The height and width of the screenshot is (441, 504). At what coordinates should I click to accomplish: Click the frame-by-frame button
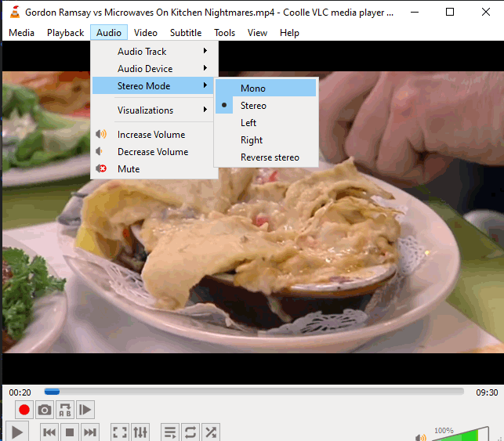(85, 410)
